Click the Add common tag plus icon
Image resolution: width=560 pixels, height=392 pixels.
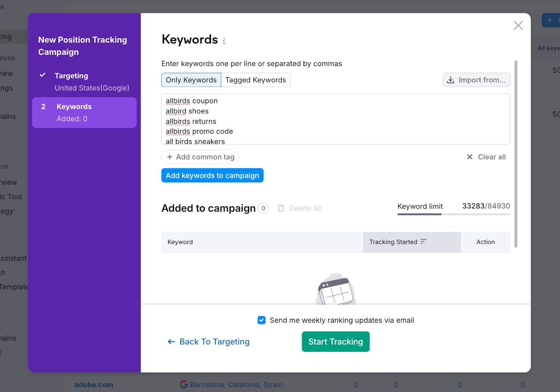pyautogui.click(x=169, y=157)
